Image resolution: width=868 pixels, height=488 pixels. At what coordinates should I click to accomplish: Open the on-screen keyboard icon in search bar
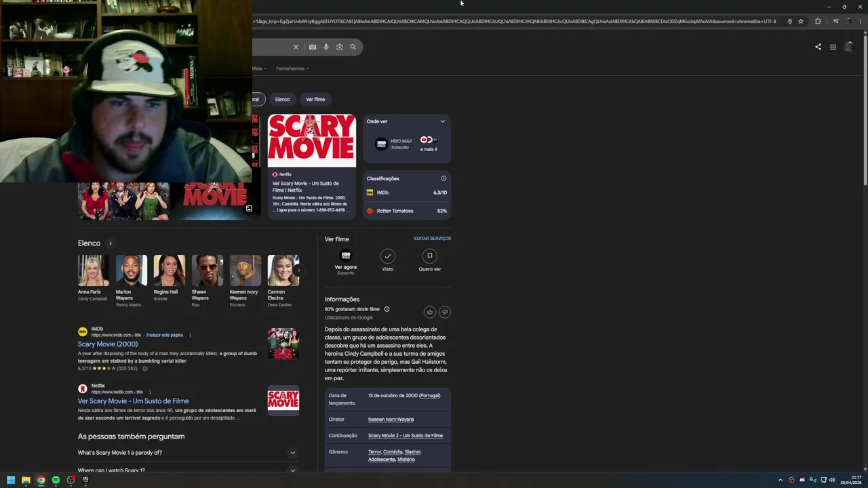tap(312, 47)
